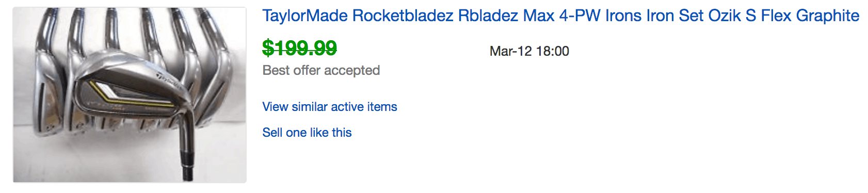
Task: Click the Best offer accepted label
Action: [x=321, y=70]
